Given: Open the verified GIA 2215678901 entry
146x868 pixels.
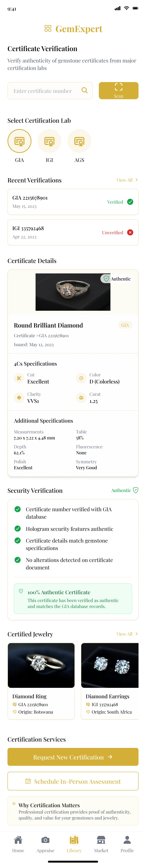Looking at the screenshot, I should pos(73,202).
